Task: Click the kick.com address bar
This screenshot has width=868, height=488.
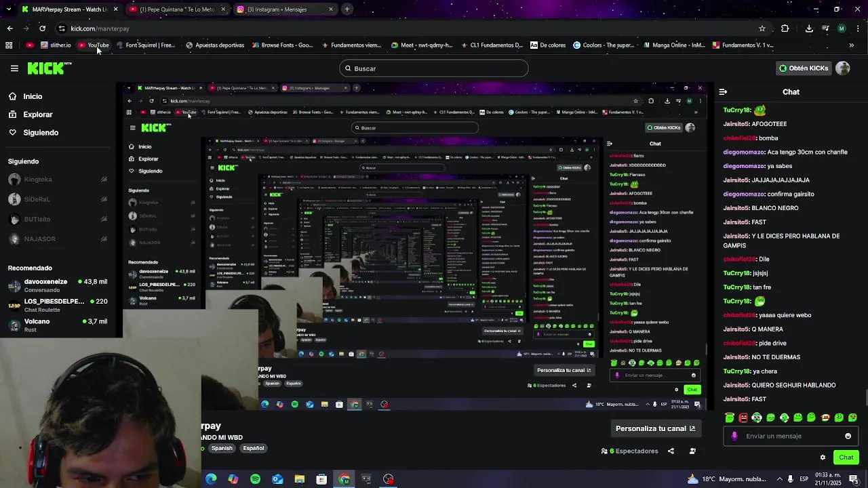Action: click(407, 28)
